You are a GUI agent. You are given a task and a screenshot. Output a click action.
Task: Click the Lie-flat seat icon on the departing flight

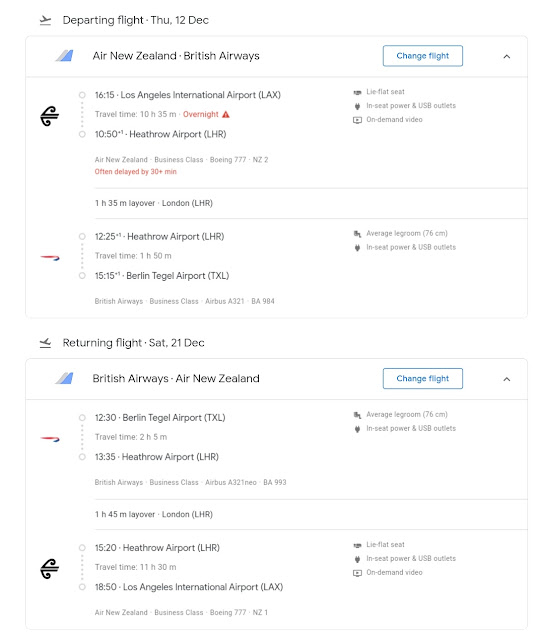click(357, 93)
